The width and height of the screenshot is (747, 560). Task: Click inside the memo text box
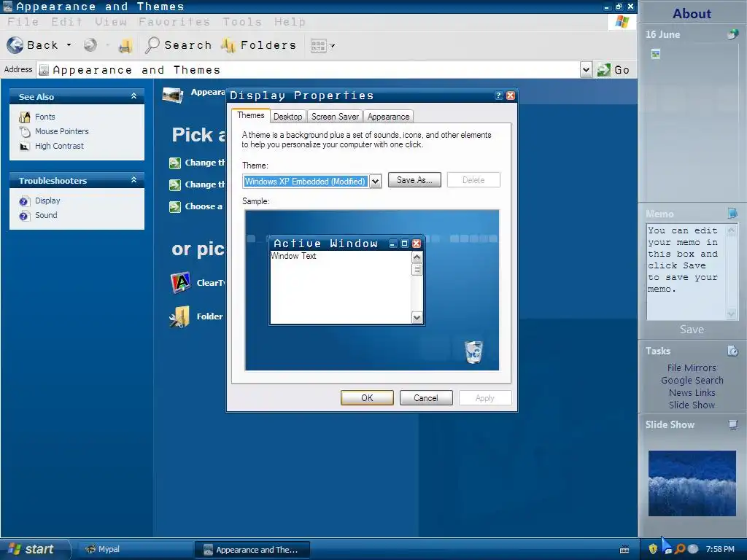[x=686, y=272]
